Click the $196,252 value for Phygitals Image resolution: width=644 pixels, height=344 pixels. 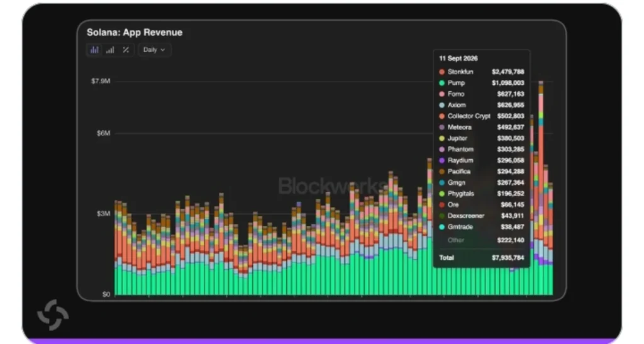coord(511,193)
